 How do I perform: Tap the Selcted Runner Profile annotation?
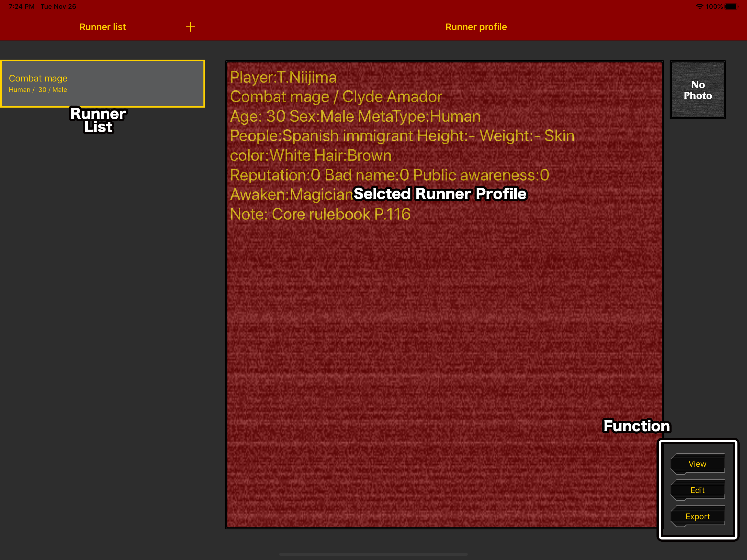point(440,194)
